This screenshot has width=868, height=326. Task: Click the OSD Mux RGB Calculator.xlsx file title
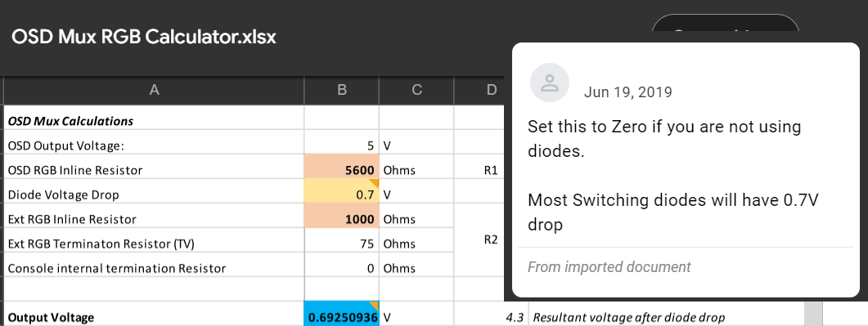(144, 37)
